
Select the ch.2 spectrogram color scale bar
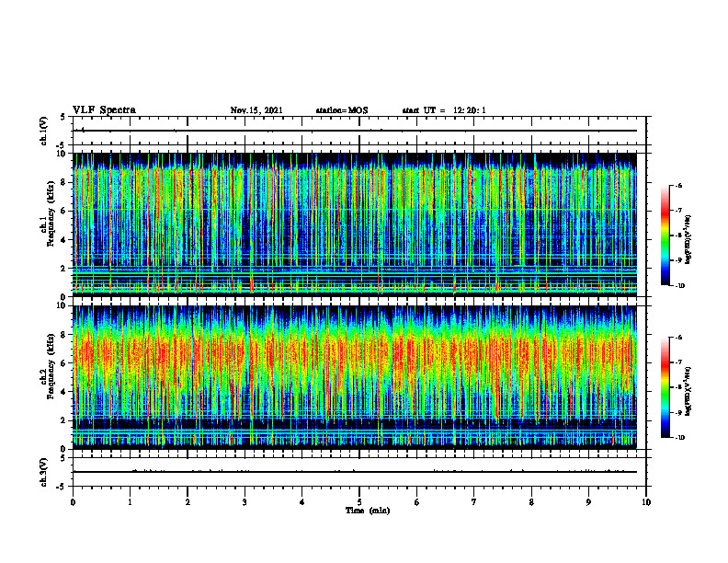[665, 387]
